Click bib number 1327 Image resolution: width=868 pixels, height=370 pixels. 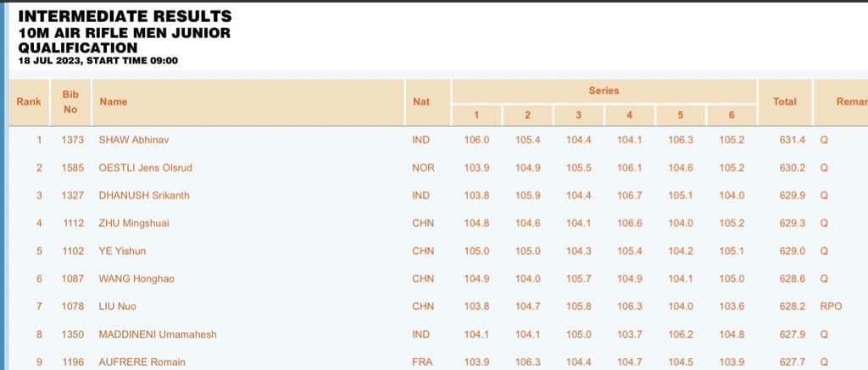click(x=73, y=196)
